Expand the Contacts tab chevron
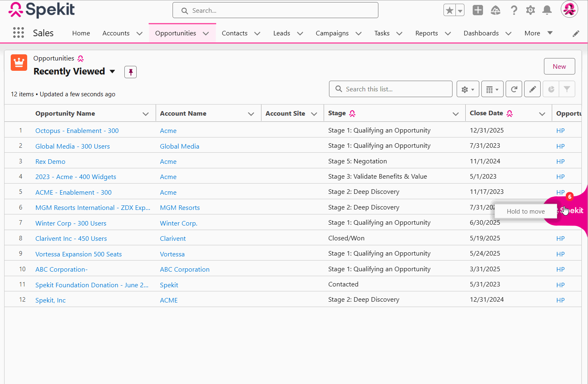The height and width of the screenshot is (384, 588). pos(257,33)
